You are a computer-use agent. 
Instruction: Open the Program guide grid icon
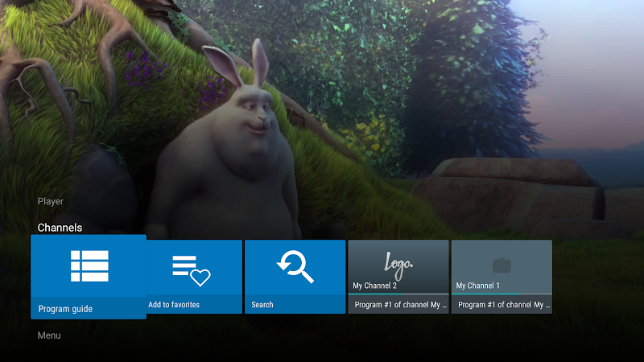pyautogui.click(x=89, y=266)
